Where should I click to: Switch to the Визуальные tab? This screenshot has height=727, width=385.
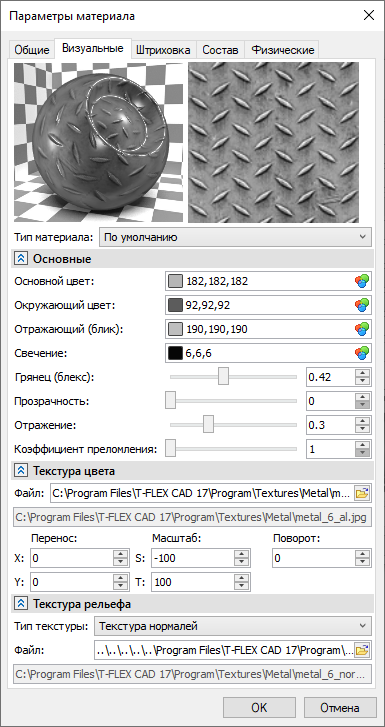click(x=93, y=48)
